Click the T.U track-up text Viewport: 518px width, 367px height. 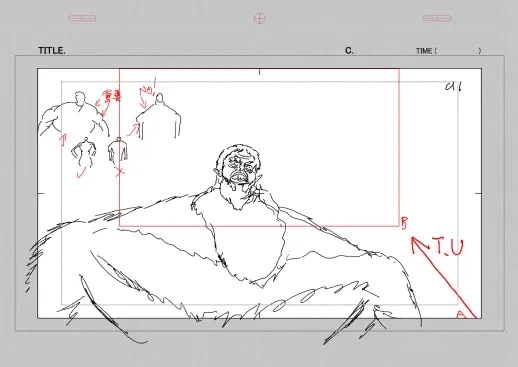click(x=449, y=247)
